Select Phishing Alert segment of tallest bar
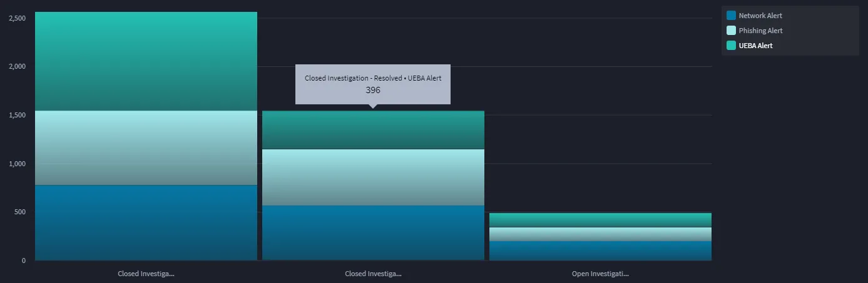Image resolution: width=868 pixels, height=283 pixels. pos(146,148)
